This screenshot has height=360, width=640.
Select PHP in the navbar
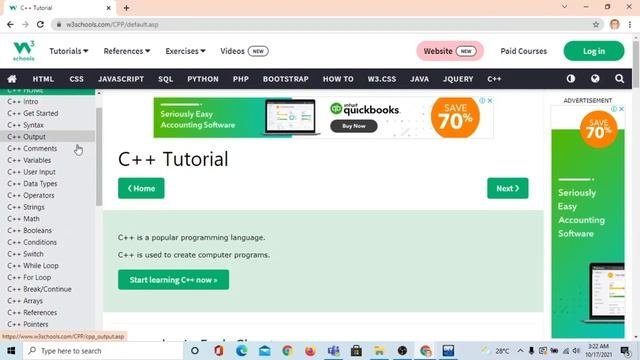click(241, 79)
